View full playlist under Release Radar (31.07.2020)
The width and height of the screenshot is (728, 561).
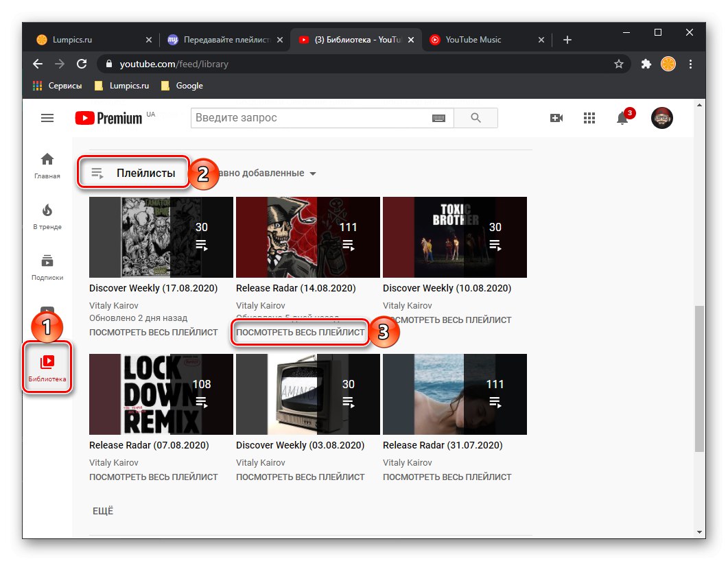coord(447,477)
